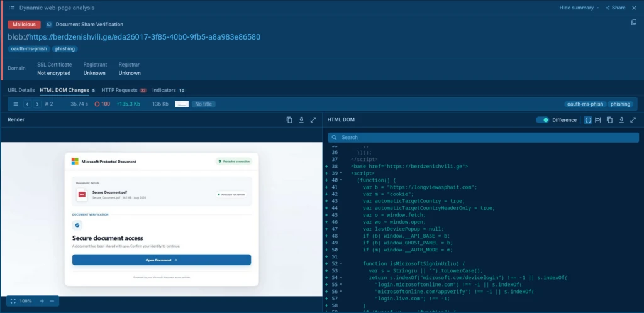Toggle the Difference switch off
The width and height of the screenshot is (644, 313).
pos(542,120)
